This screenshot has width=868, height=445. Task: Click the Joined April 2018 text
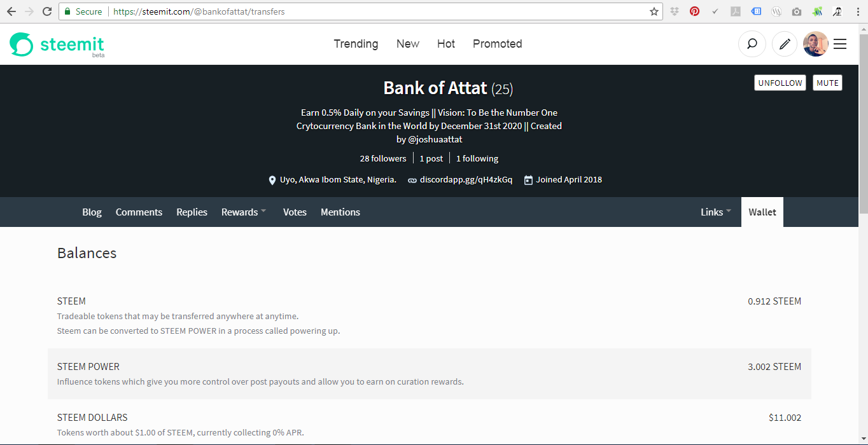(569, 180)
